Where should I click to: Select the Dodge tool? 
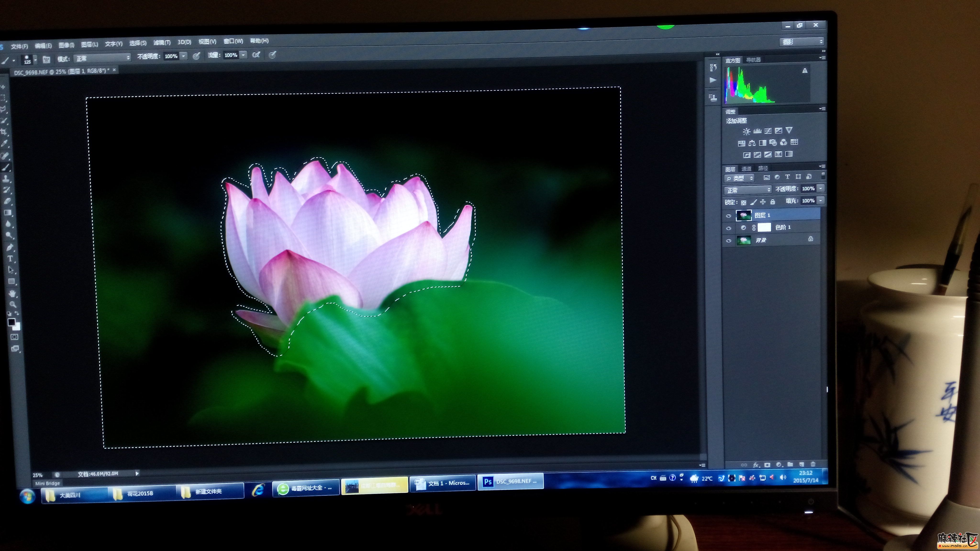[9, 235]
